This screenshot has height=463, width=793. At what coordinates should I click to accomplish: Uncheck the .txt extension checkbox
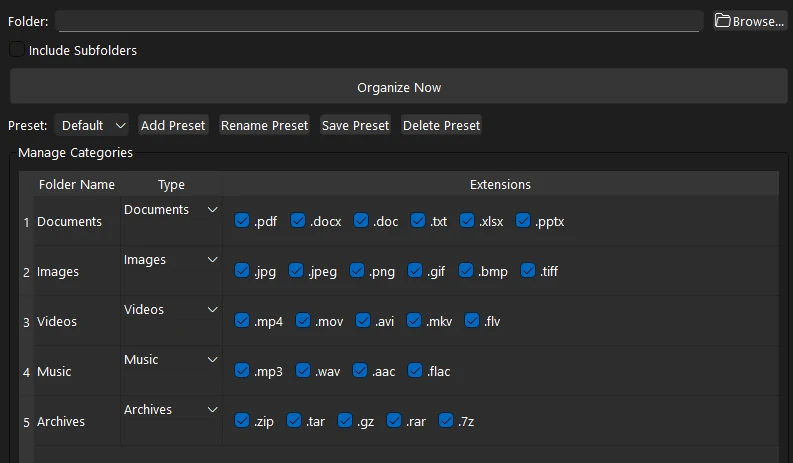coord(418,221)
